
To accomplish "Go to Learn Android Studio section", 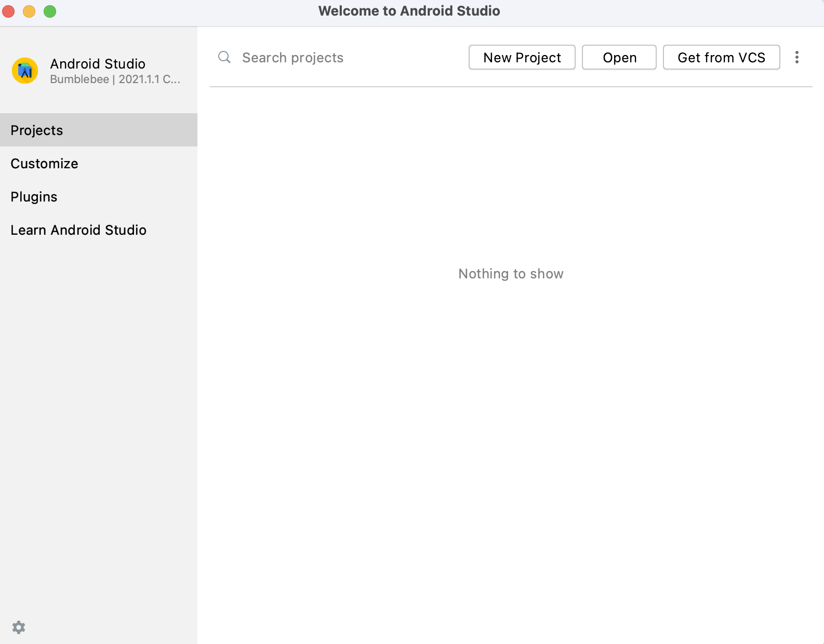I will [x=99, y=230].
